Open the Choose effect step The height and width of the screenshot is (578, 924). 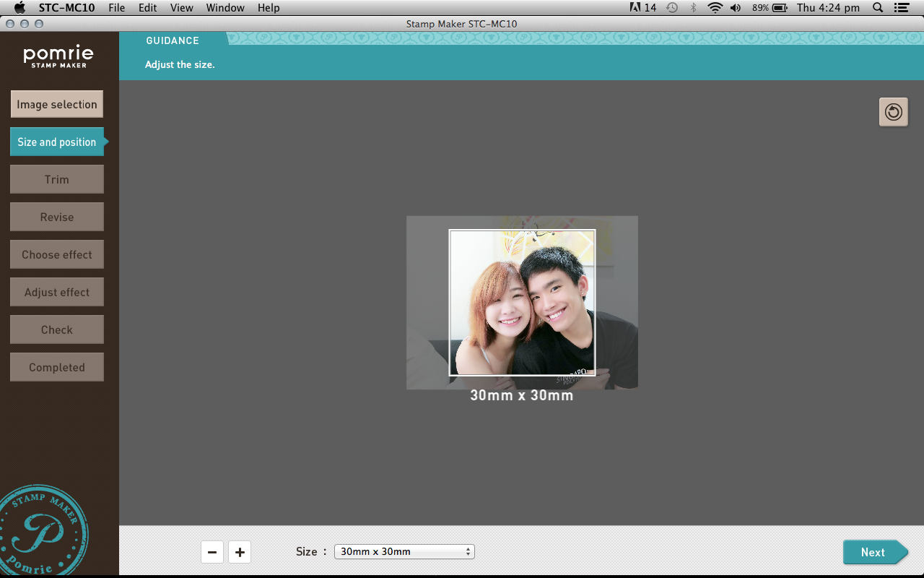[x=57, y=254]
